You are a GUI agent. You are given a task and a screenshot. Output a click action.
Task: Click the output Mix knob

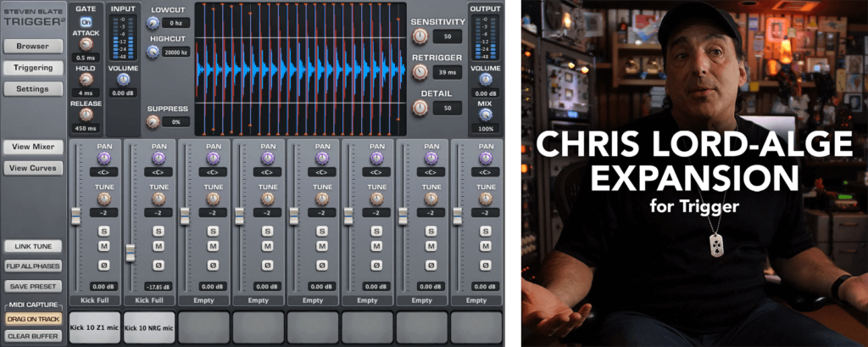click(486, 115)
